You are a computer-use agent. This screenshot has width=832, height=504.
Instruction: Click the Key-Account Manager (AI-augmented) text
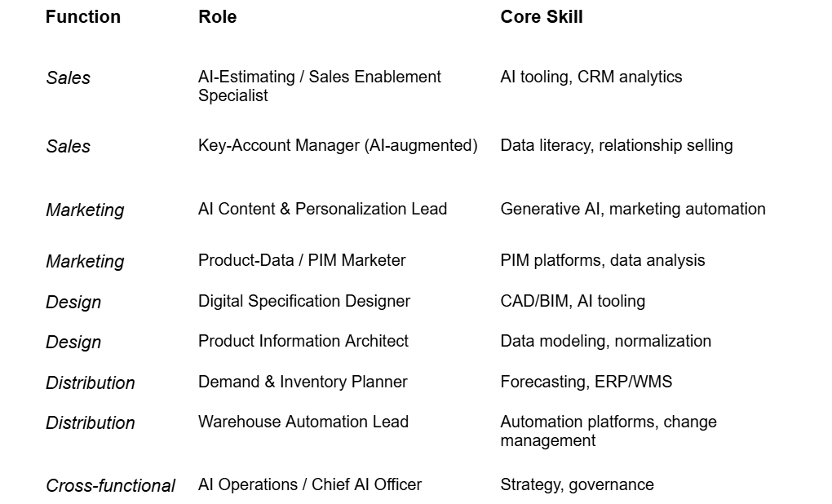click(x=338, y=145)
